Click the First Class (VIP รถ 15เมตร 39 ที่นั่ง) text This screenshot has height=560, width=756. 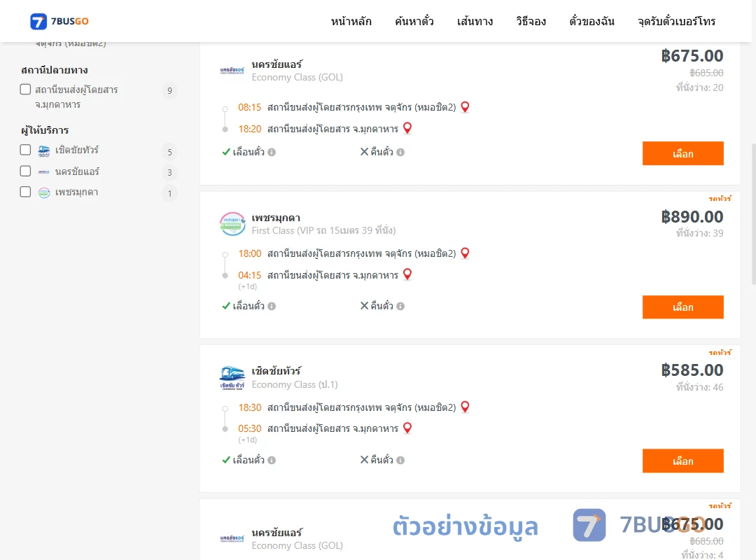point(323,230)
